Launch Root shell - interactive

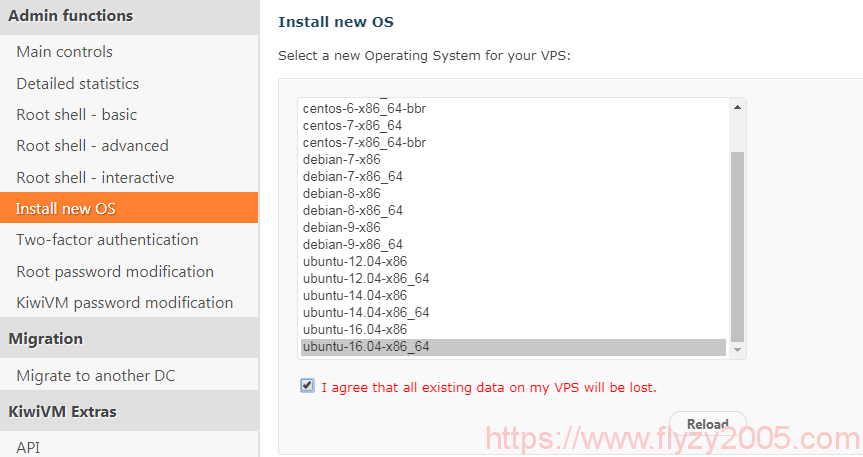pos(95,178)
